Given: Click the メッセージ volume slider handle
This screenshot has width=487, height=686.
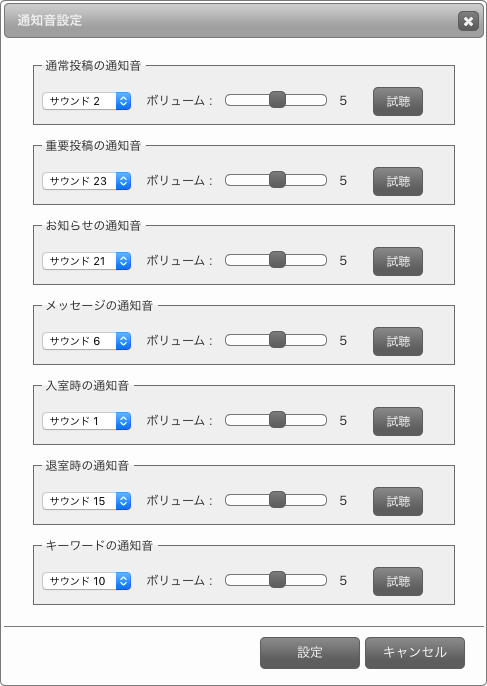Looking at the screenshot, I should tap(277, 340).
